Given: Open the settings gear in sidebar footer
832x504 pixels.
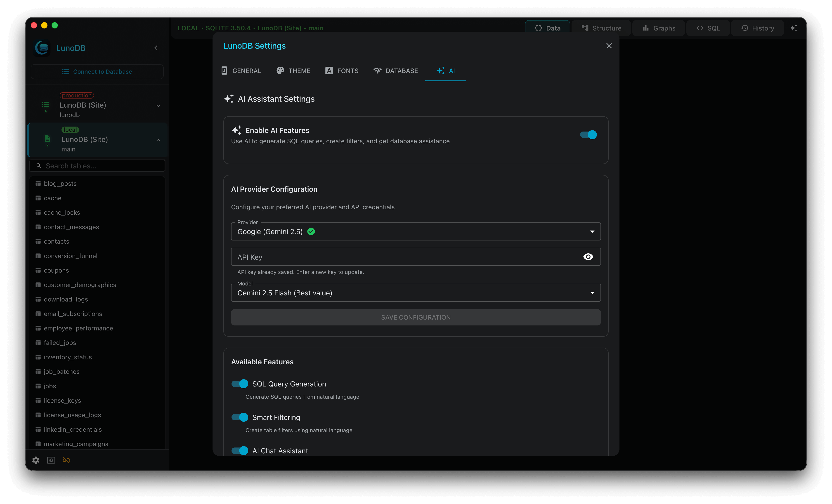Looking at the screenshot, I should [x=36, y=460].
